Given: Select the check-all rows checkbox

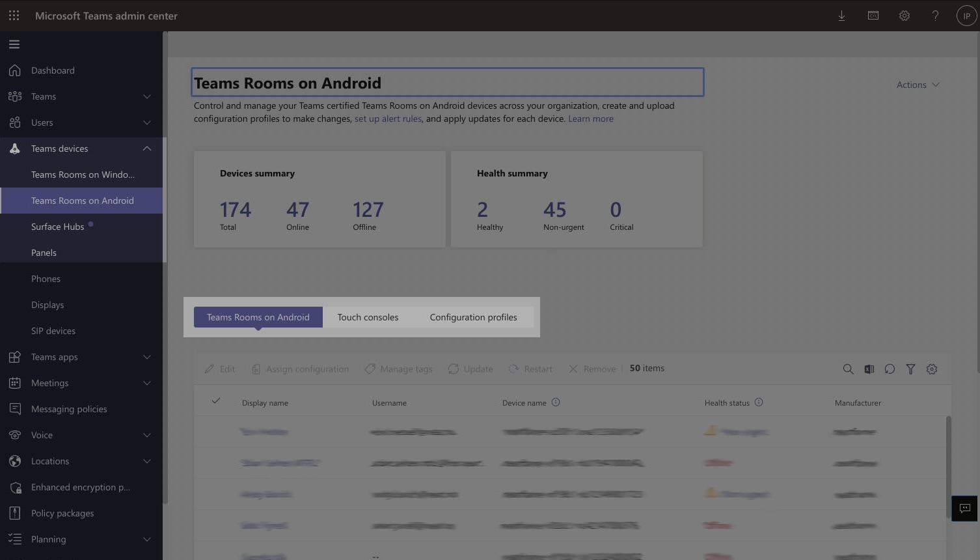Looking at the screenshot, I should pos(215,401).
